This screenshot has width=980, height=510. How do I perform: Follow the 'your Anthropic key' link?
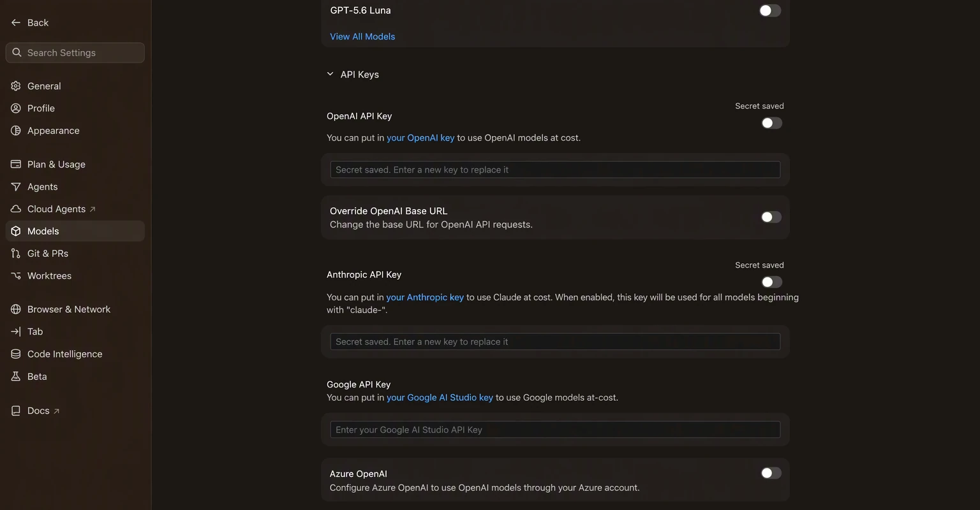425,297
